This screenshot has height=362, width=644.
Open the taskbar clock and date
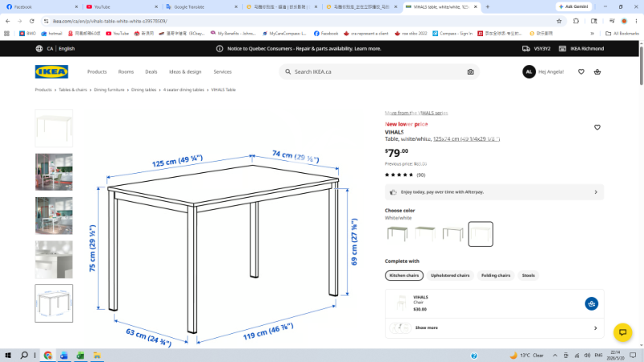tap(615, 356)
